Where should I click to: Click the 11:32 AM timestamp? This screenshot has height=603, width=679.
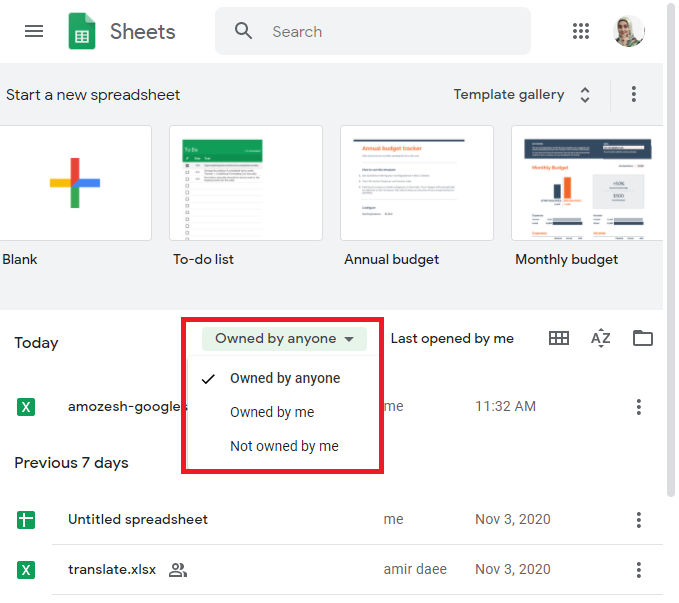(x=505, y=406)
